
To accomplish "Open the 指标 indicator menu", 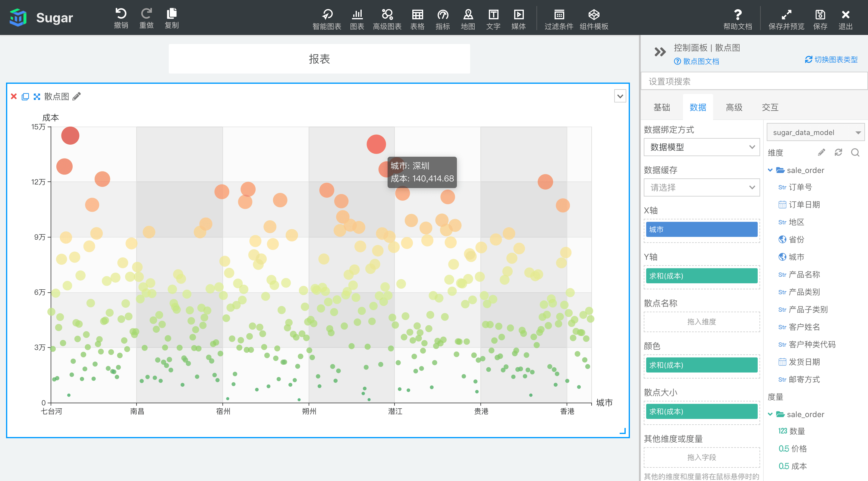I will click(442, 19).
